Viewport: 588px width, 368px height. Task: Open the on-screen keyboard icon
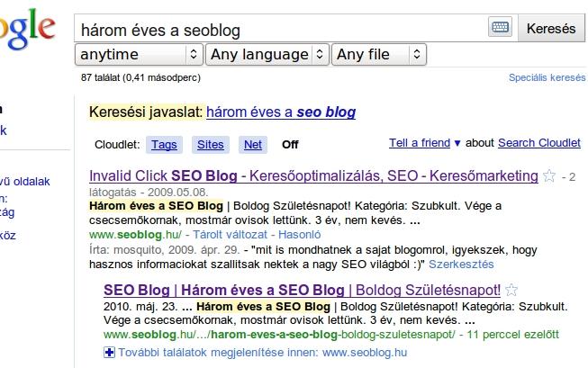click(x=500, y=27)
